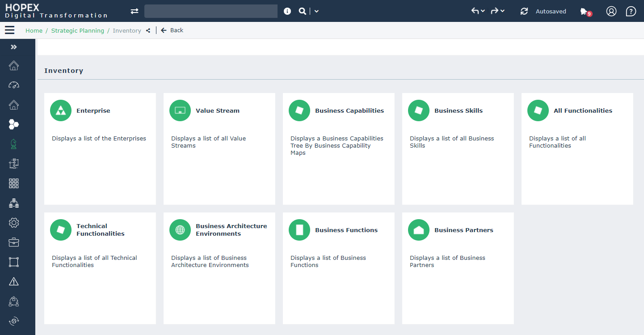
Task: Open the search options dropdown arrow
Action: pos(316,12)
